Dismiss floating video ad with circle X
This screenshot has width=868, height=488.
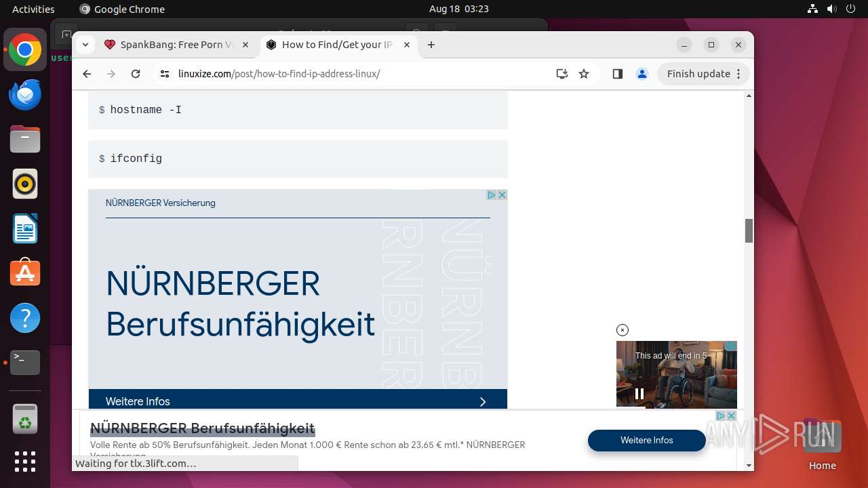coord(623,330)
